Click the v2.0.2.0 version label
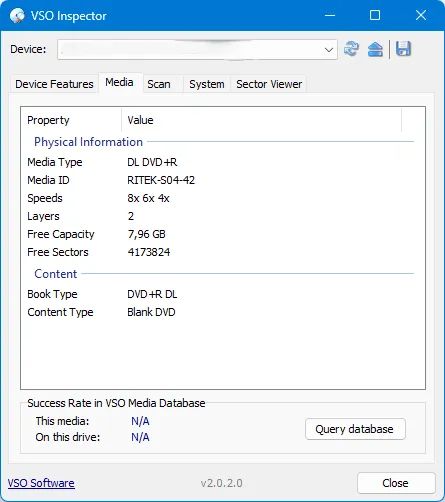 point(222,483)
